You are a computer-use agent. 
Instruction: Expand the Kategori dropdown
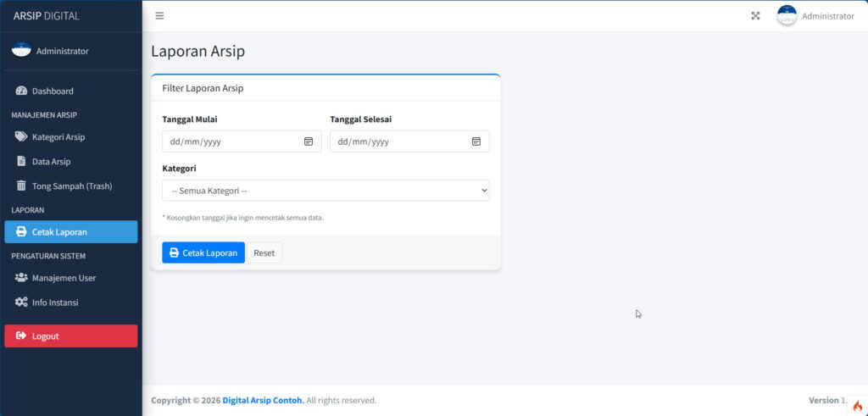click(x=325, y=191)
